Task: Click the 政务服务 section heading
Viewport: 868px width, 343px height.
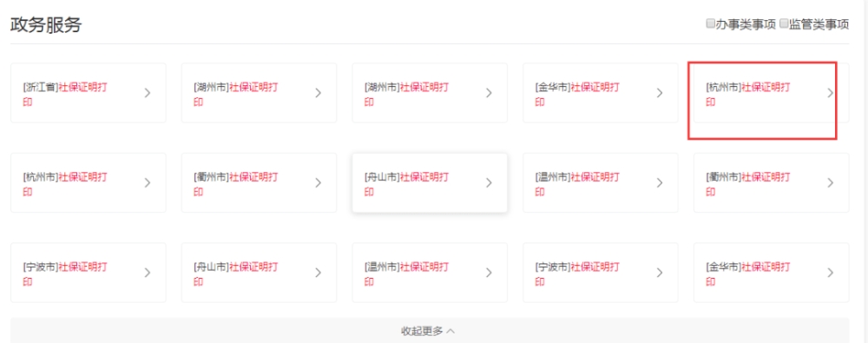Action: click(46, 25)
